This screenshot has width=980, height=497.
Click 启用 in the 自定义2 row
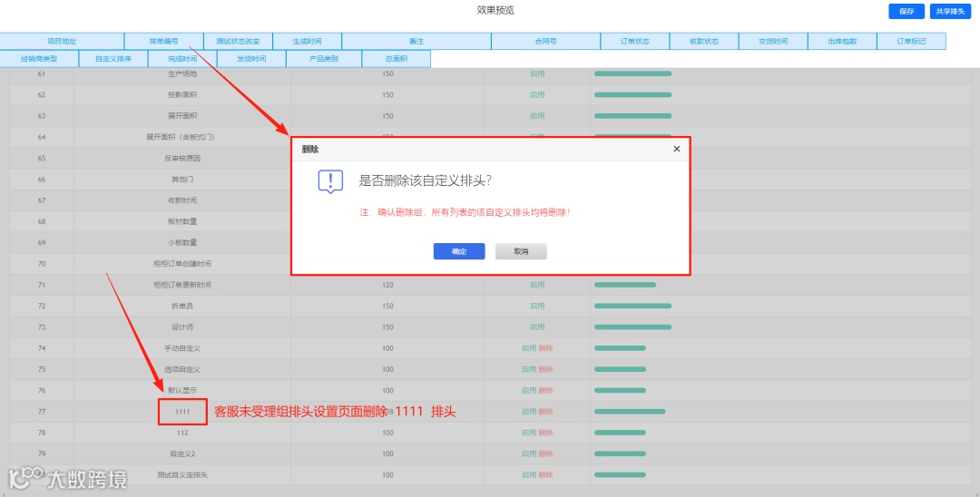click(x=529, y=453)
